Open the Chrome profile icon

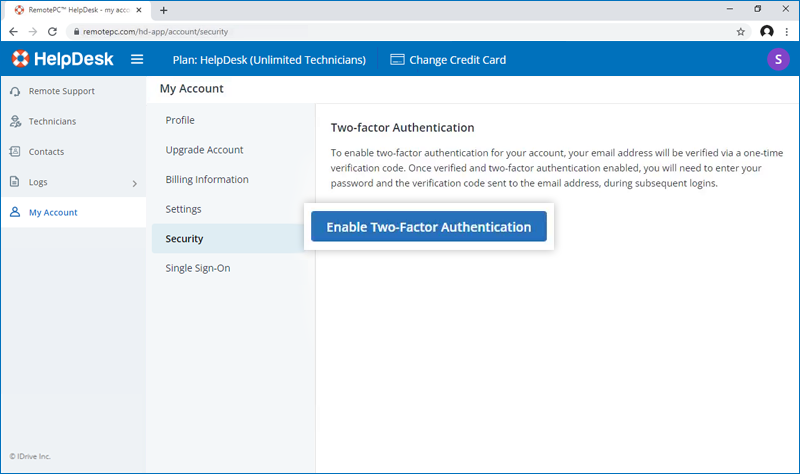(x=766, y=32)
